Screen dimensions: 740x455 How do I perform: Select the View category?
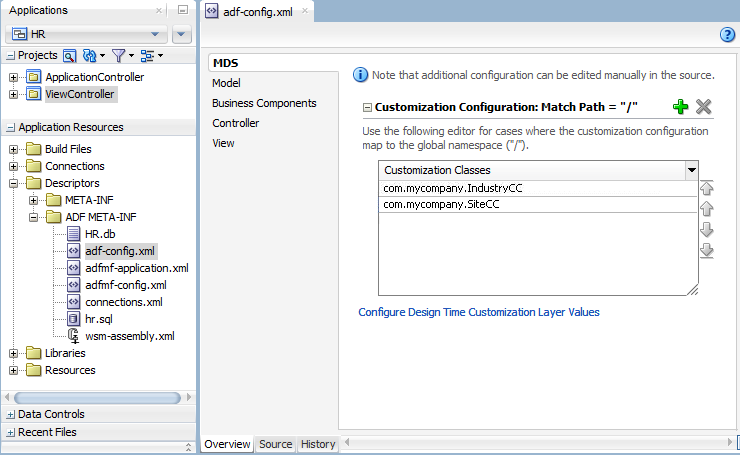223,143
